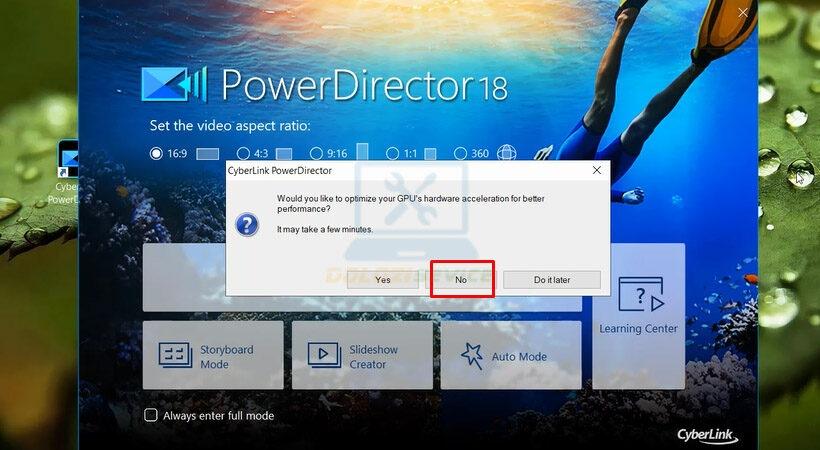
Task: Click the Auto Mode magic wand icon
Action: pyautogui.click(x=472, y=356)
